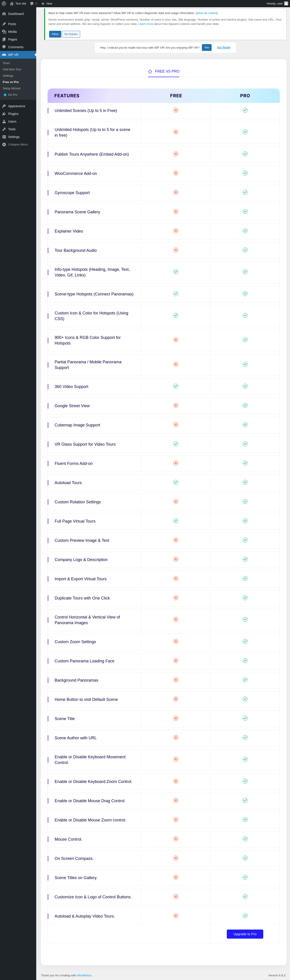Image resolution: width=290 pixels, height=980 pixels.
Task: Open the New content dropdown
Action: click(47, 3)
